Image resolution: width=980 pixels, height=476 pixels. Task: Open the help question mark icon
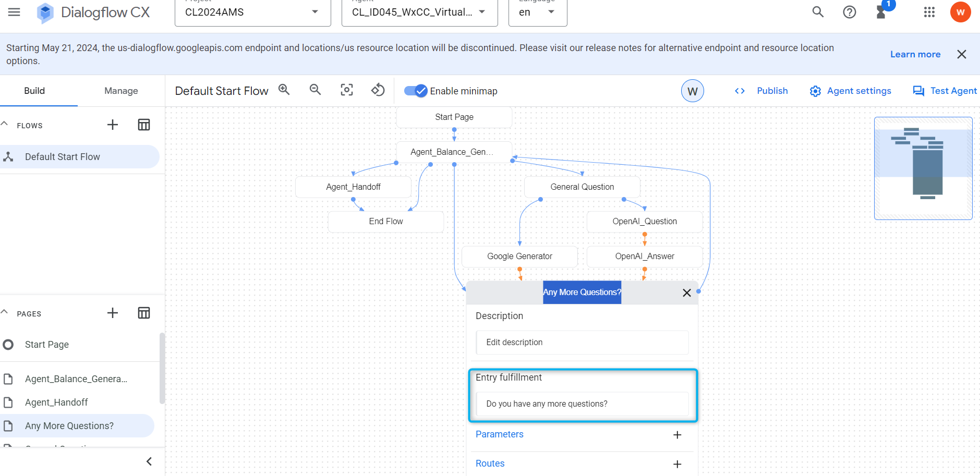click(x=850, y=12)
